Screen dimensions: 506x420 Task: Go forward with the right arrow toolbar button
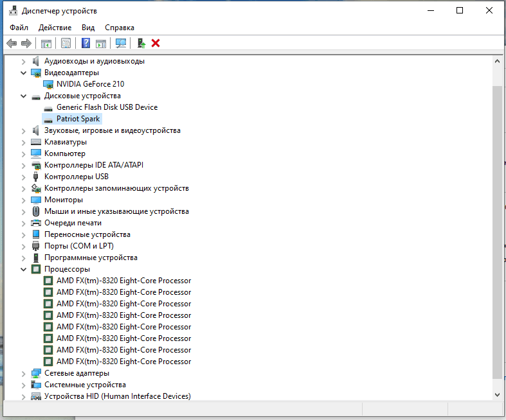[x=26, y=43]
